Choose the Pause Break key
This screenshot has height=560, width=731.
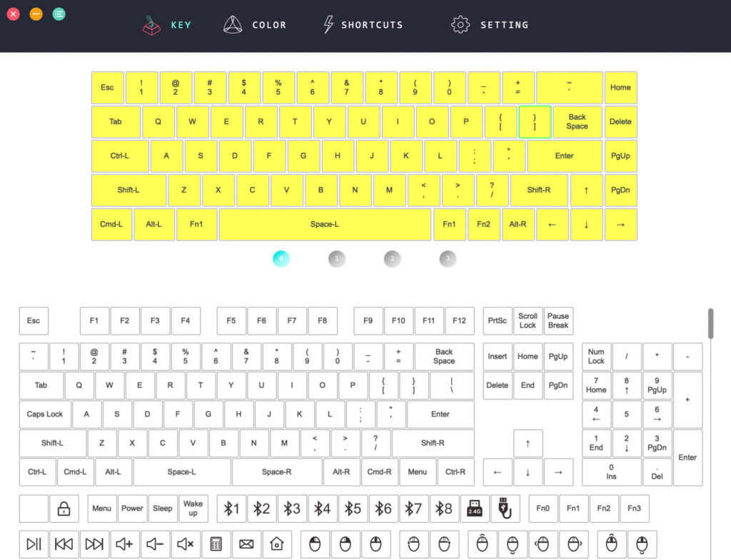pyautogui.click(x=558, y=320)
